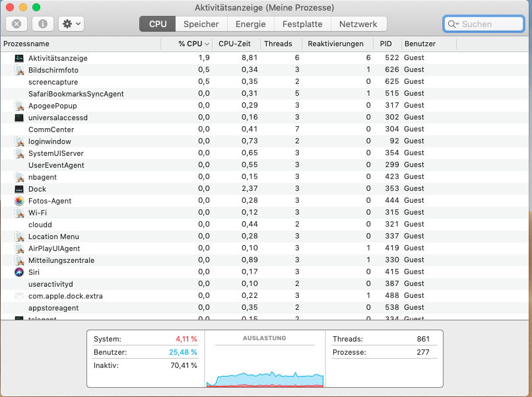Sort by the Prozessname column header
532x397 pixels.
point(81,44)
